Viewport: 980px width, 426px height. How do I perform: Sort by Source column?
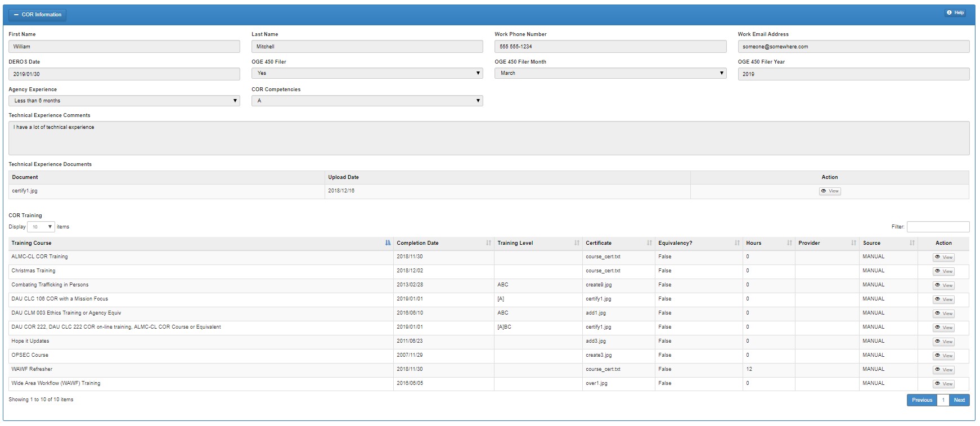point(889,243)
